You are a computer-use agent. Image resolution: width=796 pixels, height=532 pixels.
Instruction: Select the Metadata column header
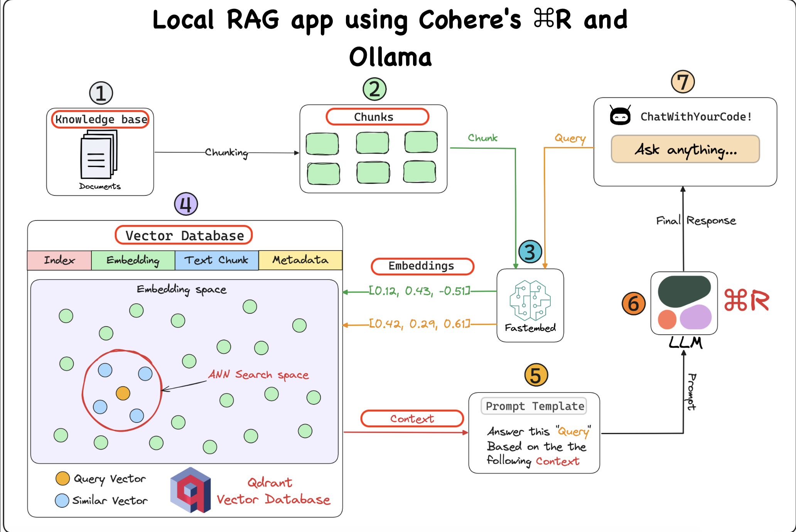[300, 260]
